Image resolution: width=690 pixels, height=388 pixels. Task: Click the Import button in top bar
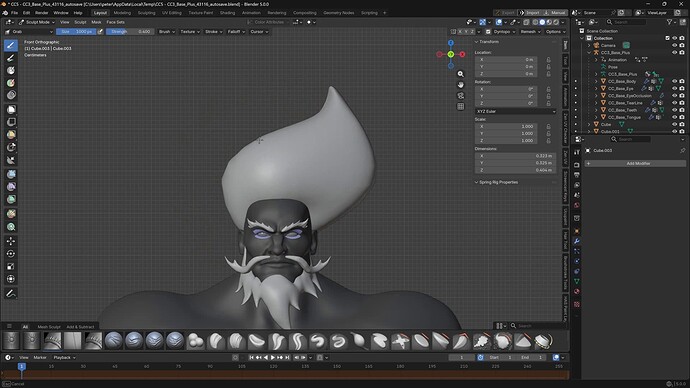click(530, 13)
